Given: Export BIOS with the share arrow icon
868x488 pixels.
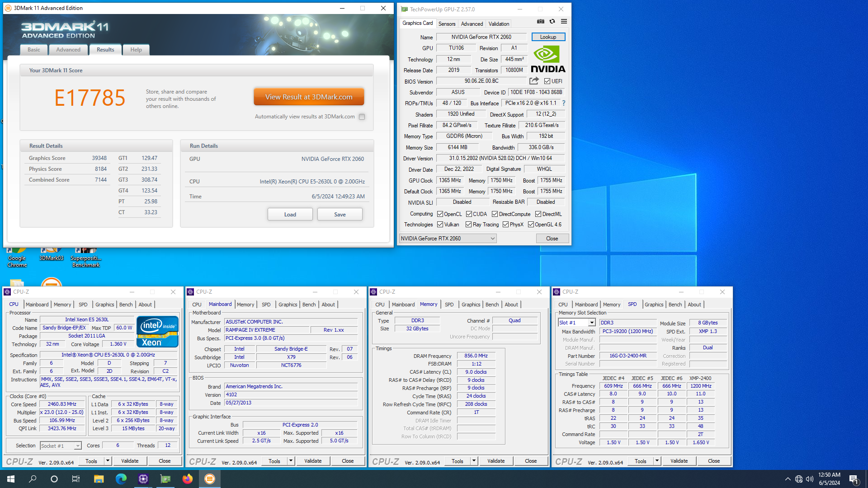Looking at the screenshot, I should coord(534,81).
